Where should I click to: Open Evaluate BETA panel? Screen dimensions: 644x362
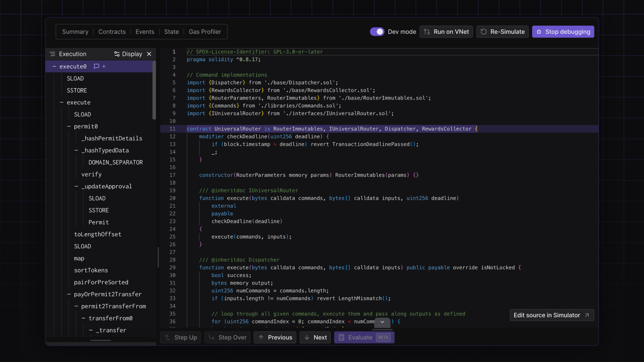point(364,338)
